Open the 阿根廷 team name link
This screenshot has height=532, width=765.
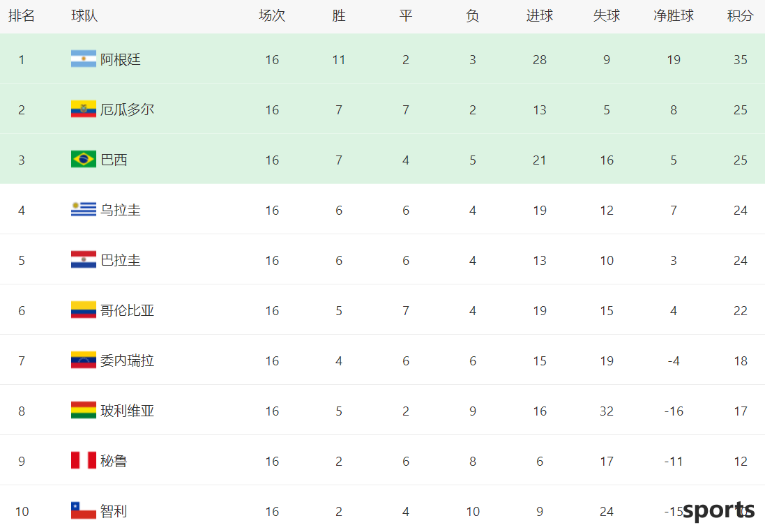coord(121,59)
